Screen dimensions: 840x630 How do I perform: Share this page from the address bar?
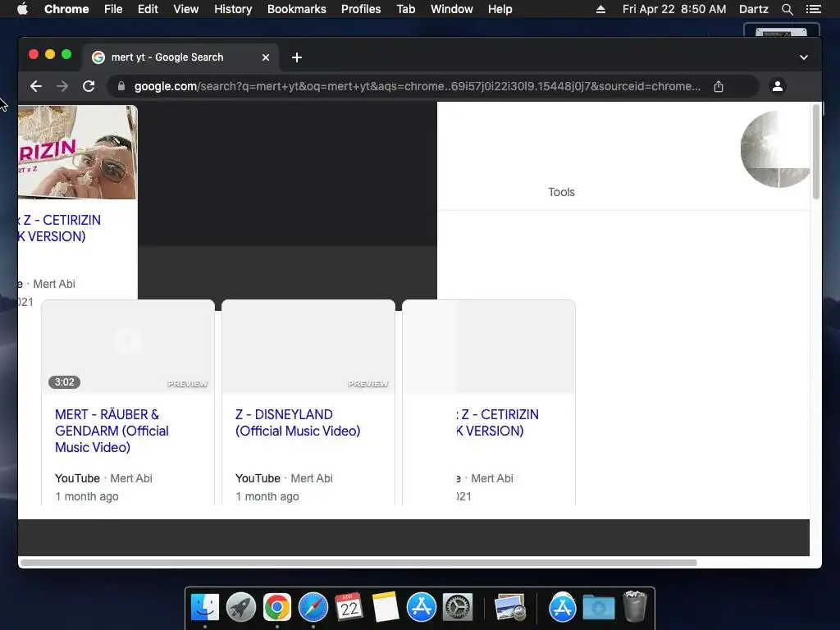(719, 86)
